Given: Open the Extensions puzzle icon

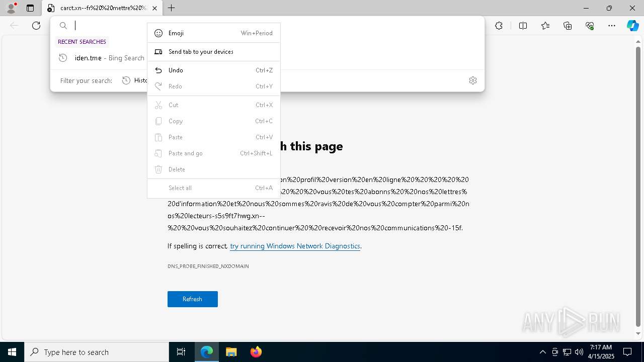Looking at the screenshot, I should (499, 26).
